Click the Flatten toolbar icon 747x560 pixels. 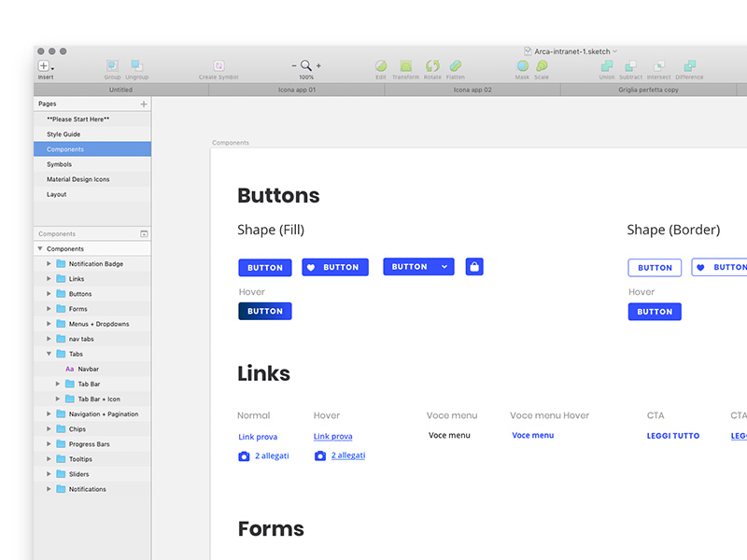[456, 65]
